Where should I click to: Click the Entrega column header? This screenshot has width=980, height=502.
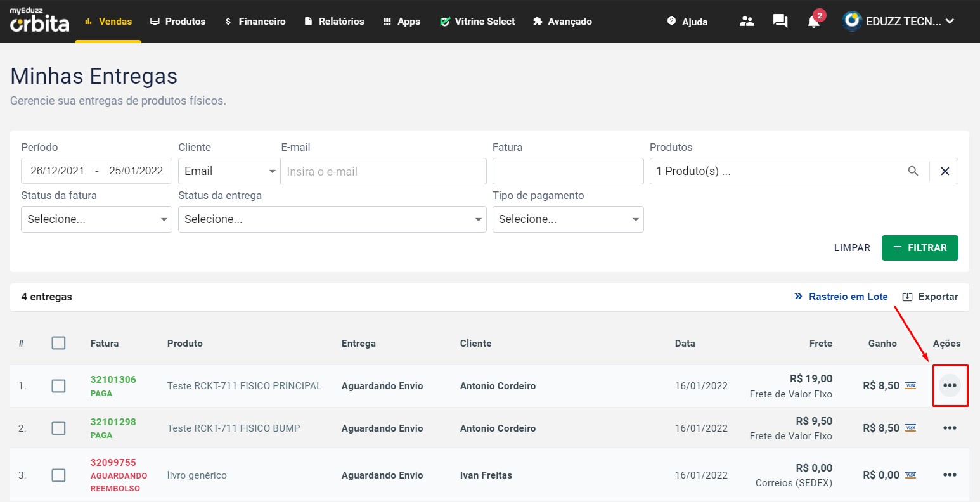pyautogui.click(x=359, y=344)
